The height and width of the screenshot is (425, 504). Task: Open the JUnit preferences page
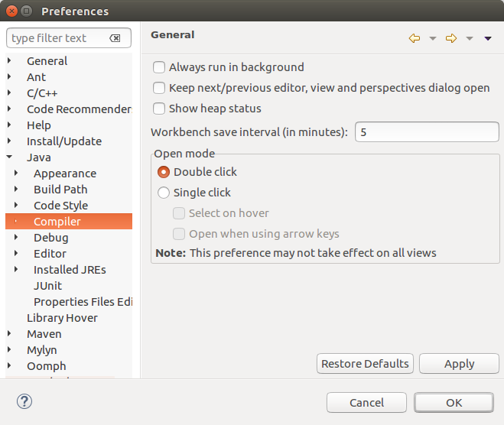(x=47, y=286)
